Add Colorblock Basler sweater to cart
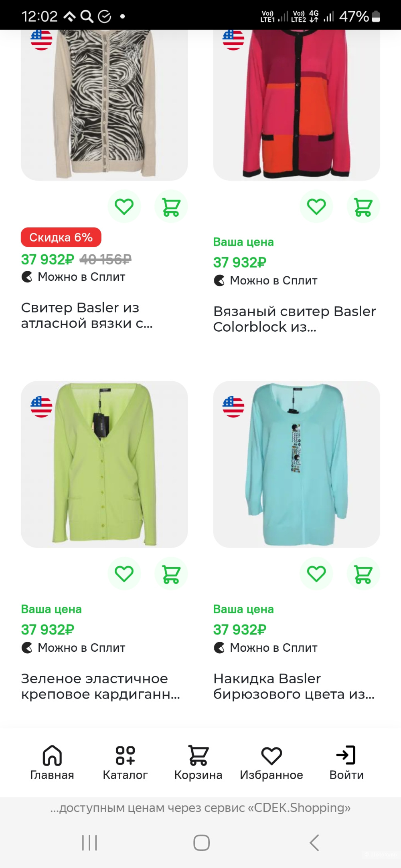 (363, 207)
